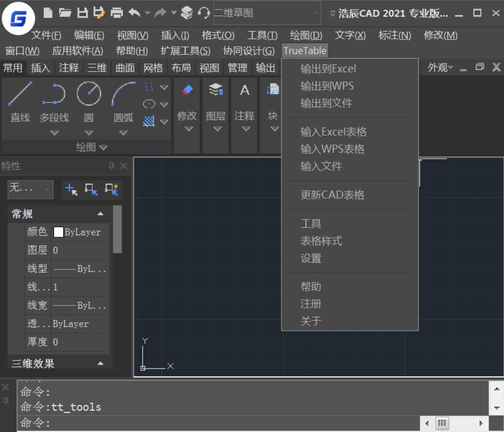The height and width of the screenshot is (432, 504).
Task: Switch to the 管理 ribbon tab
Action: [x=238, y=68]
